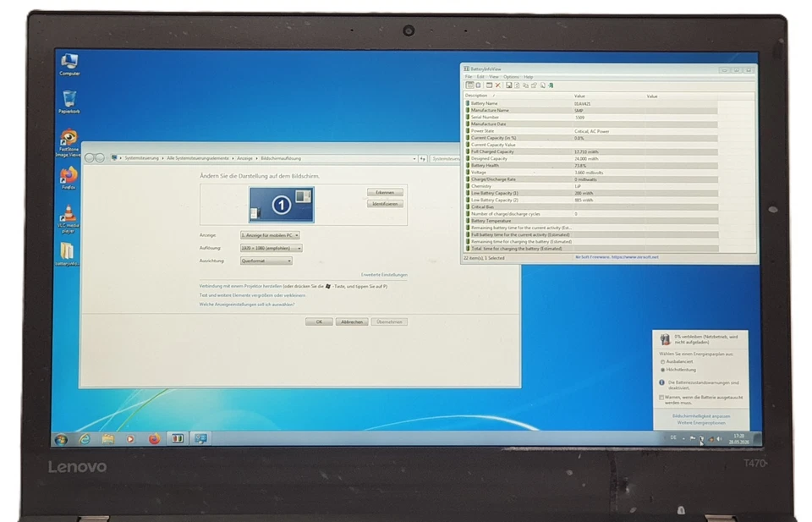Select the Ausbalanciert power plan
Viewport: 812px width, 522px height.
click(678, 362)
